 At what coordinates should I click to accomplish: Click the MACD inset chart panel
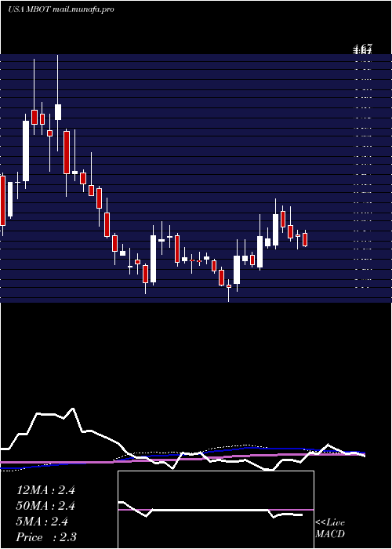[216, 510]
